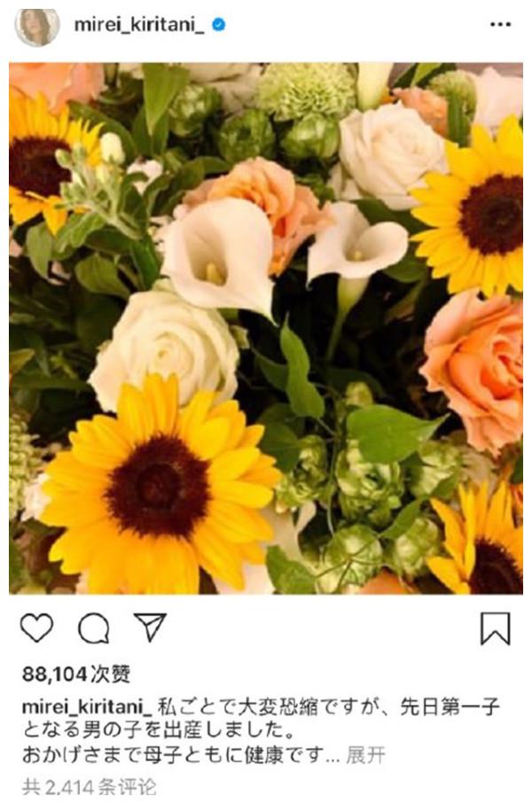532x804 pixels.
Task: Save post with the bookmark icon
Action: coord(495,628)
